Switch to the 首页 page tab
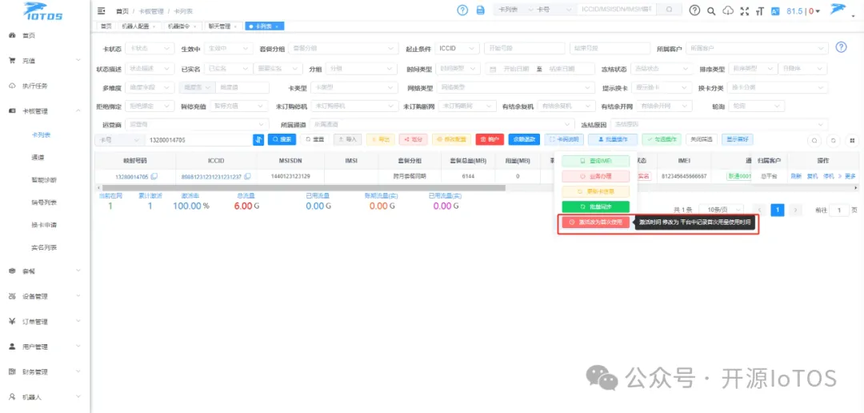 pyautogui.click(x=105, y=26)
